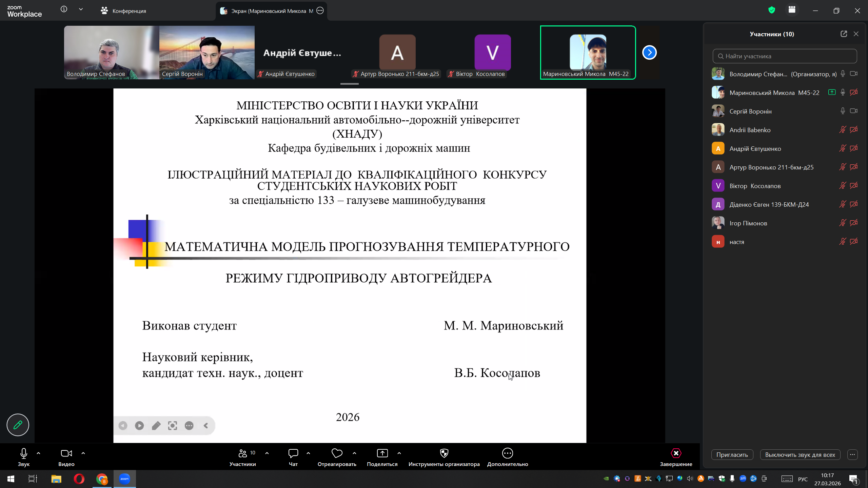This screenshot has height=488, width=868.
Task: Expand video options arrow next to Video
Action: pos(83,453)
